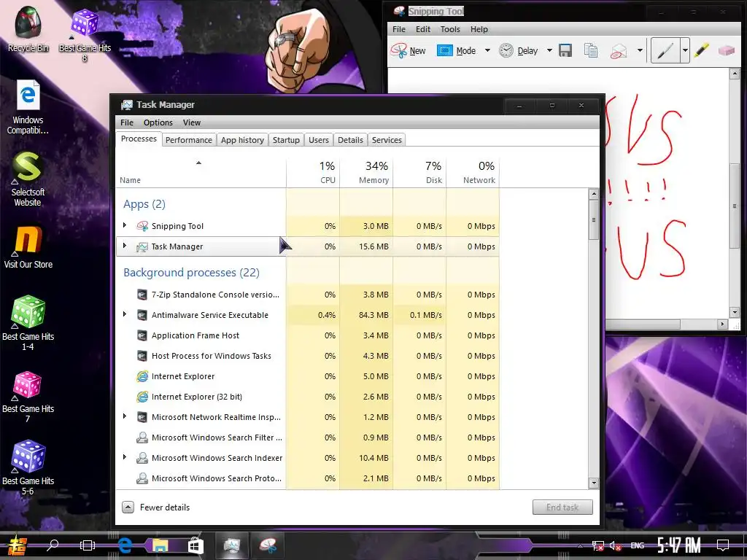747x560 pixels.
Task: Switch to the Startup tab
Action: [286, 140]
